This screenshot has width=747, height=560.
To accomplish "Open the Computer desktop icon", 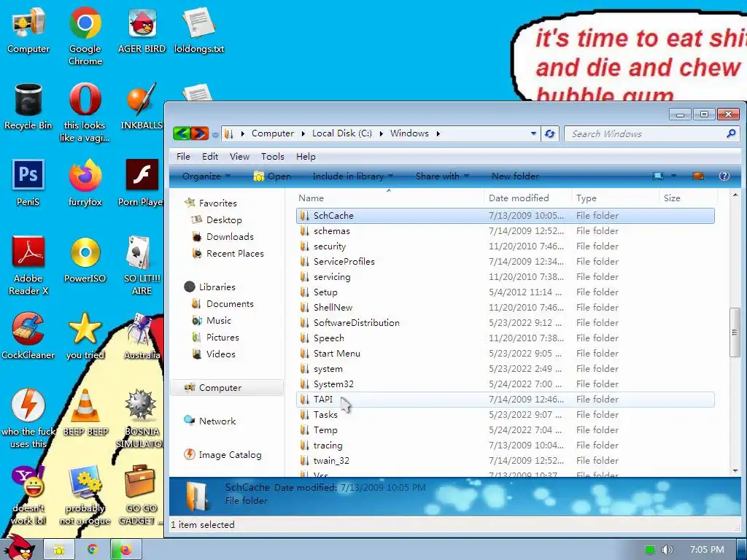I will (28, 31).
